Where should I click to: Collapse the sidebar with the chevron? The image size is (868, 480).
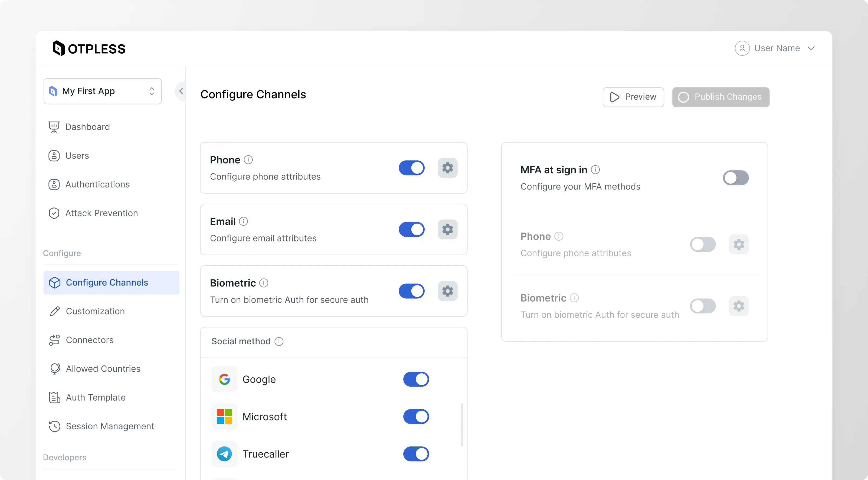pyautogui.click(x=181, y=91)
